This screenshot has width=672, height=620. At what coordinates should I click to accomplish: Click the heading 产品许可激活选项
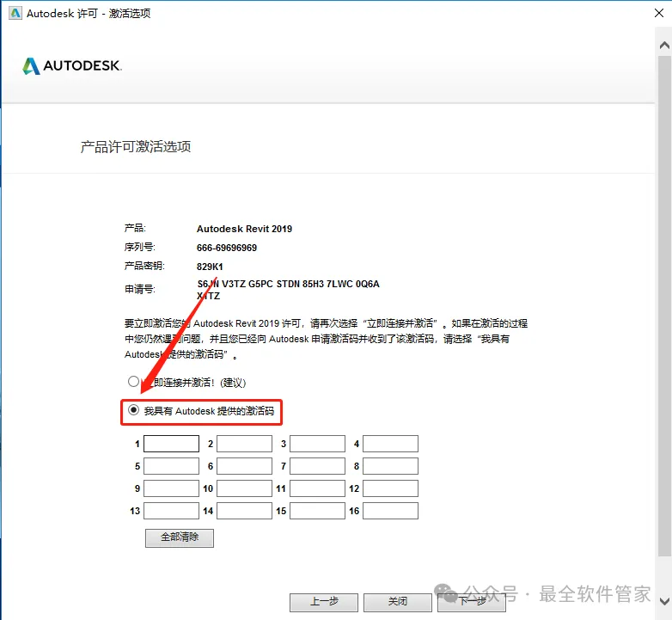point(136,147)
